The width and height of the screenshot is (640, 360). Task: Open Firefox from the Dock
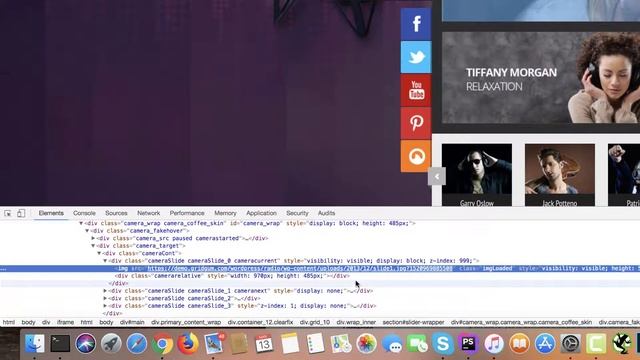[x=187, y=344]
